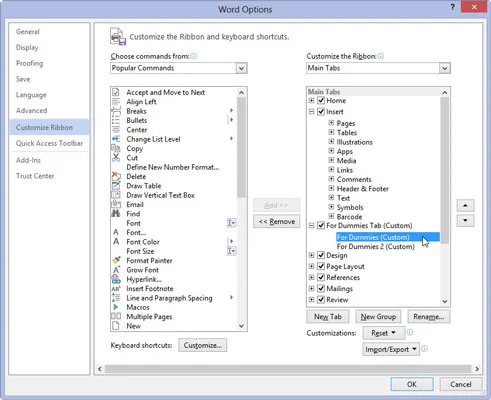The width and height of the screenshot is (491, 400).
Task: Expand the Illustrations group
Action: 331,141
